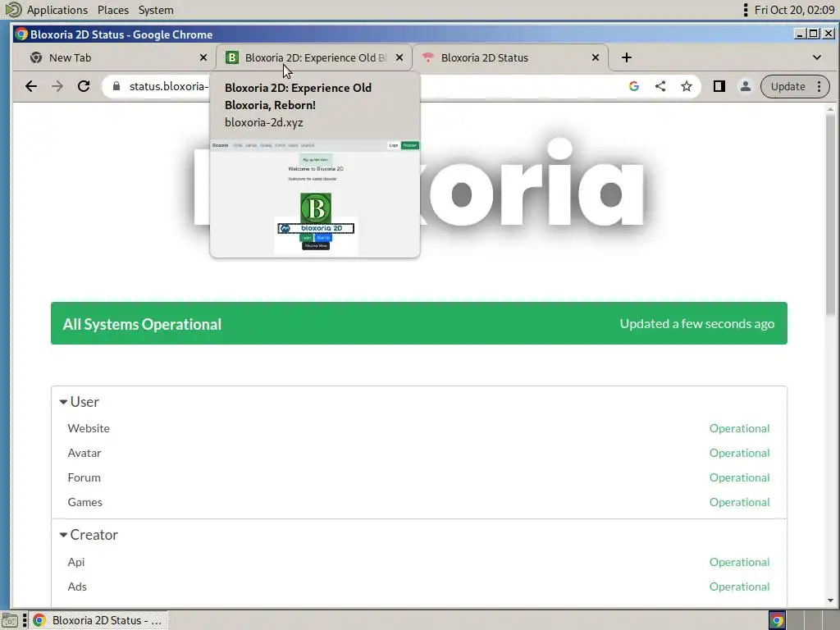Click Operational status next to Website

click(x=739, y=428)
